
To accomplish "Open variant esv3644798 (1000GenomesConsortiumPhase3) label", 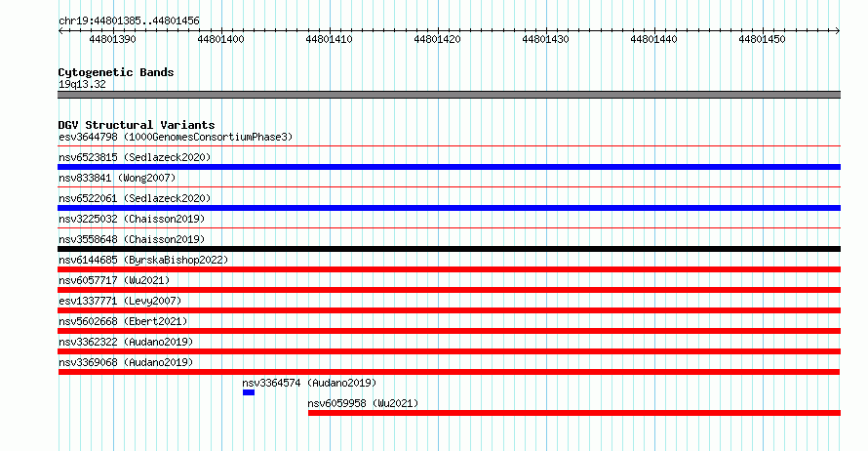I will (x=176, y=137).
